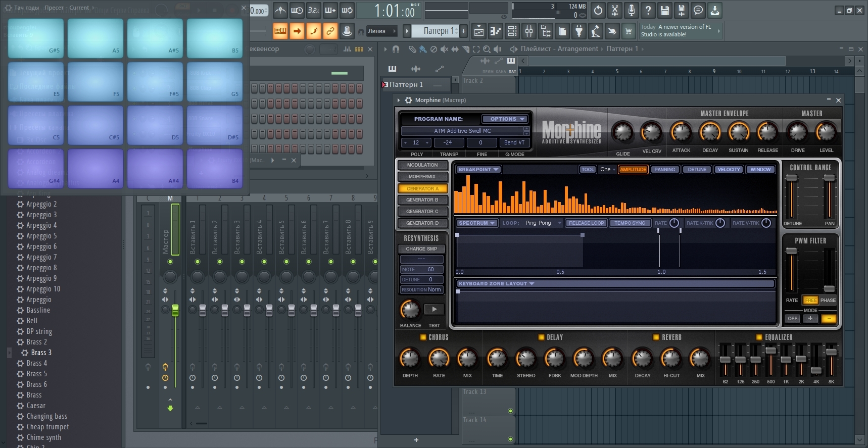The image size is (868, 448).
Task: Switch to the MODULATION page
Action: pyautogui.click(x=422, y=165)
